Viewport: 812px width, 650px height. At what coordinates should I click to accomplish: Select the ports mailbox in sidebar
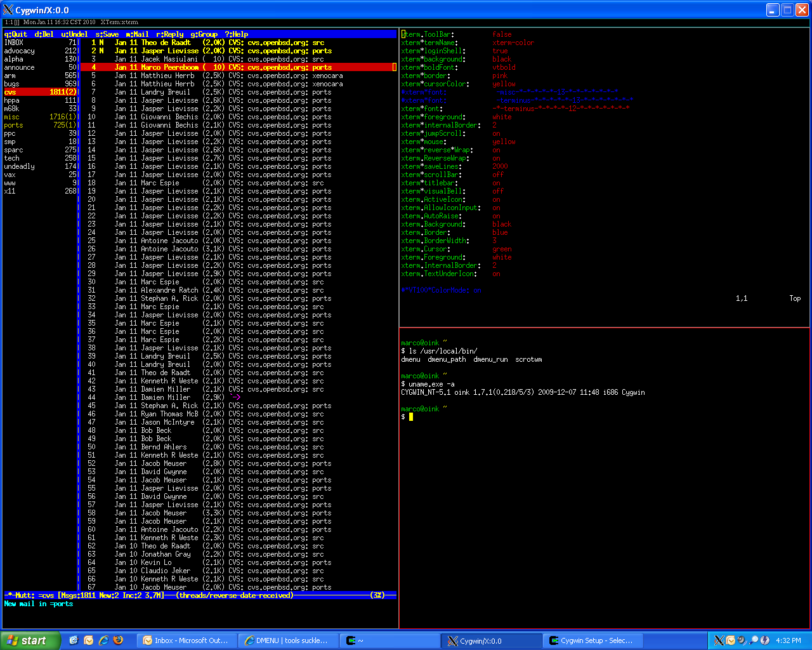point(41,125)
